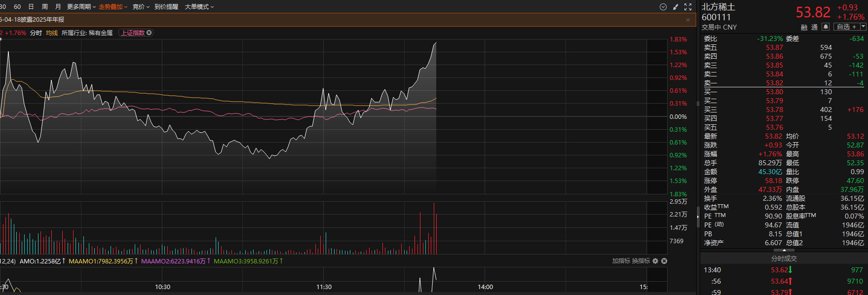Image resolution: width=868 pixels, height=295 pixels.
Task: Select 卖一 price 53.82
Action: [774, 83]
